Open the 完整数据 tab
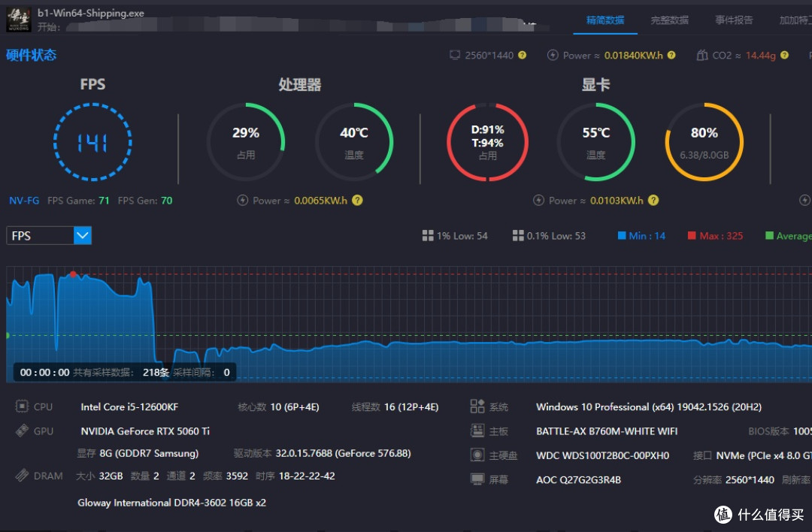Viewport: 812px width, 532px height. click(x=669, y=20)
